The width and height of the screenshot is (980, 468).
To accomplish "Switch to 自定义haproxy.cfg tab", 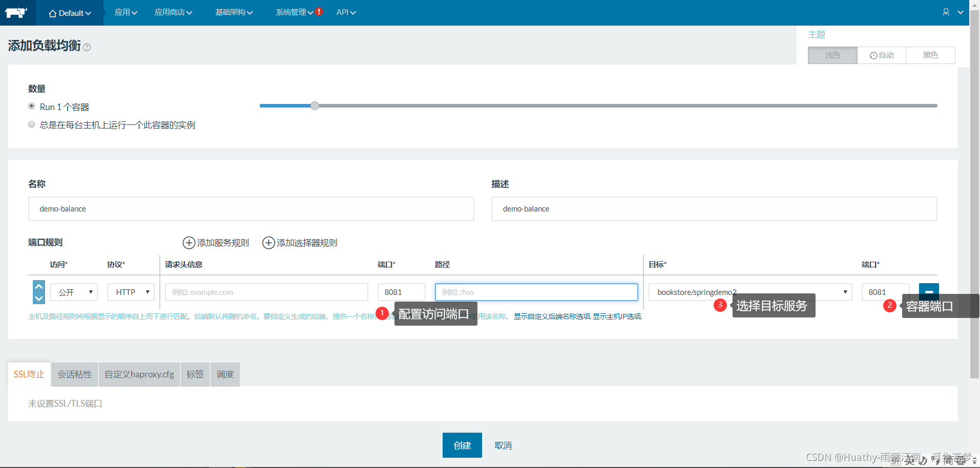I will pos(139,374).
